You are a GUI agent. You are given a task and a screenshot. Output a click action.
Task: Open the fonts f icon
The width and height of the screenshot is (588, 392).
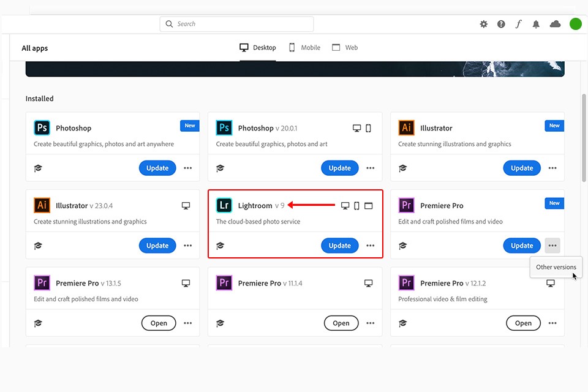coord(518,24)
